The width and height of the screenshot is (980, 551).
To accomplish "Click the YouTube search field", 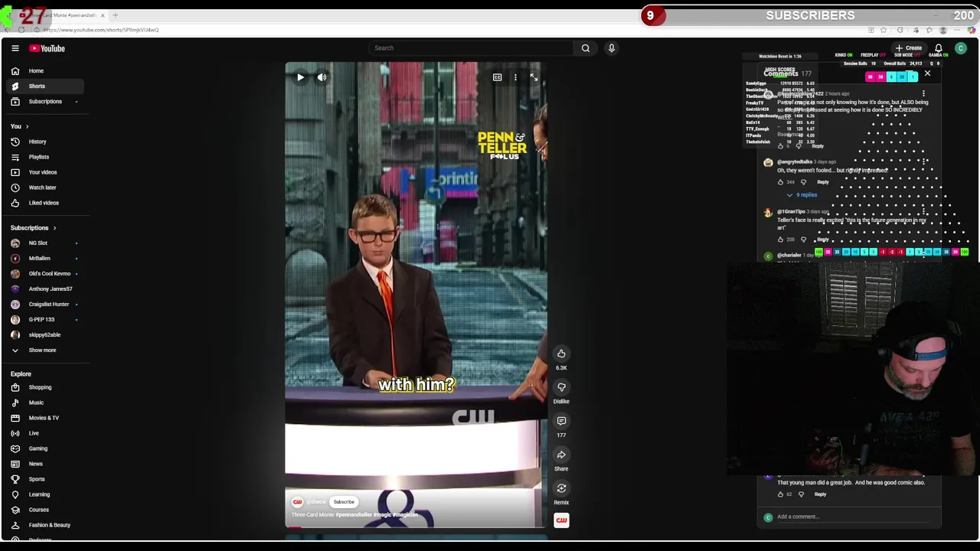I will point(471,48).
